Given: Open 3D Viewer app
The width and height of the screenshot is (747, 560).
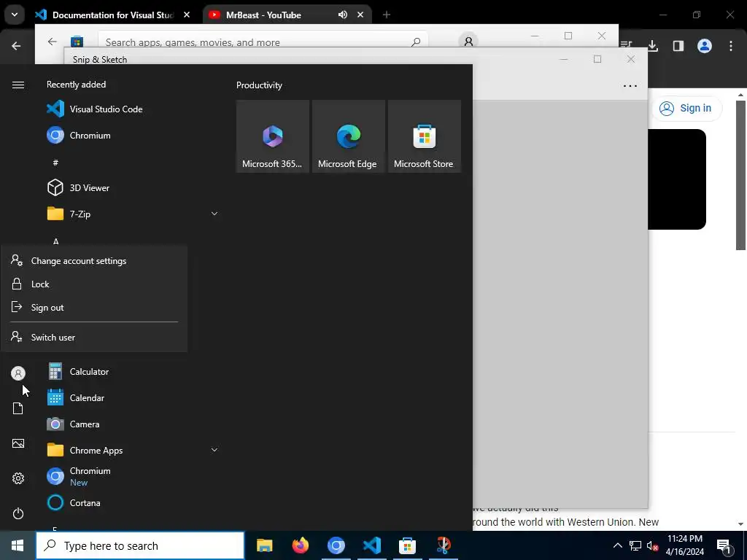Looking at the screenshot, I should click(x=133, y=187).
